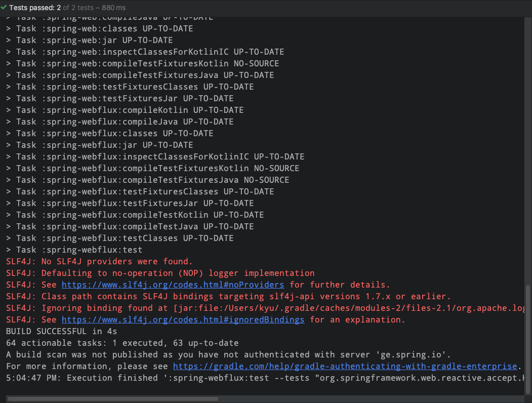Image resolution: width=532 pixels, height=403 pixels.
Task: Click the 'spring-webflux:classes' task line
Action: click(x=110, y=133)
